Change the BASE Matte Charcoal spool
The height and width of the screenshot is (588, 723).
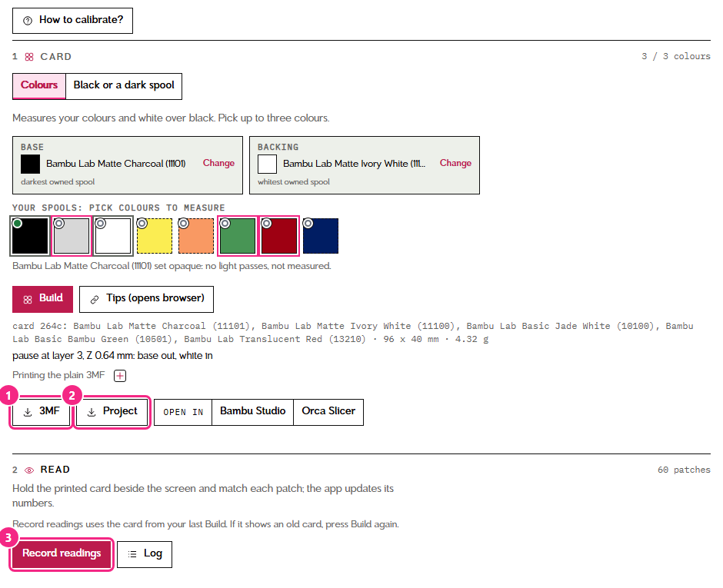click(218, 163)
